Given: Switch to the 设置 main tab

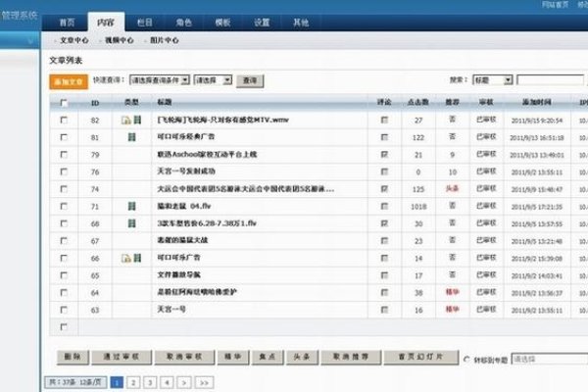Looking at the screenshot, I should (x=262, y=23).
